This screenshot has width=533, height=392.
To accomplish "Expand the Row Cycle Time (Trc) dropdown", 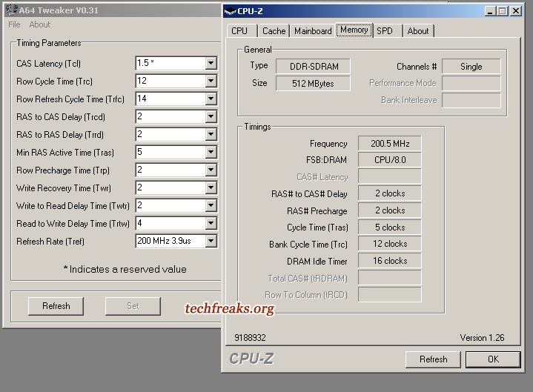I will tap(211, 81).
